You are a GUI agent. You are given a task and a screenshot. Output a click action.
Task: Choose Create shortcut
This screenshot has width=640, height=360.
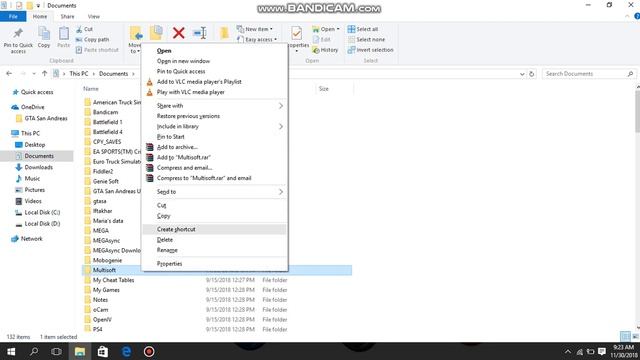click(x=215, y=229)
